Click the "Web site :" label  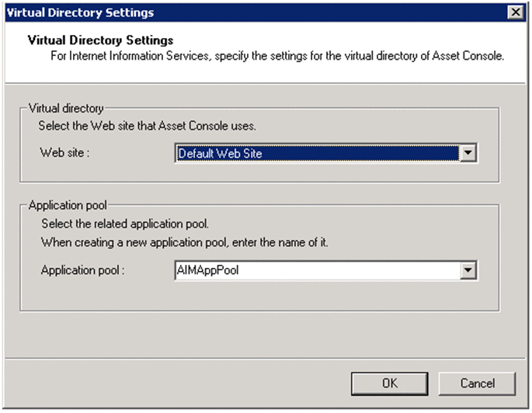click(65, 153)
